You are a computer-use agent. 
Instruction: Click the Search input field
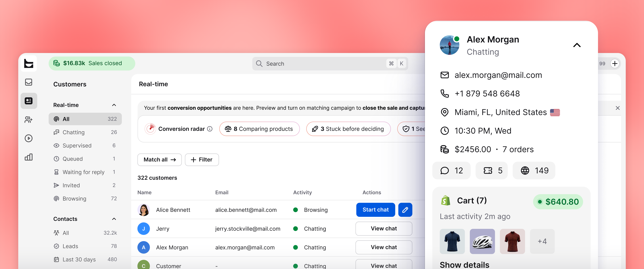point(330,64)
